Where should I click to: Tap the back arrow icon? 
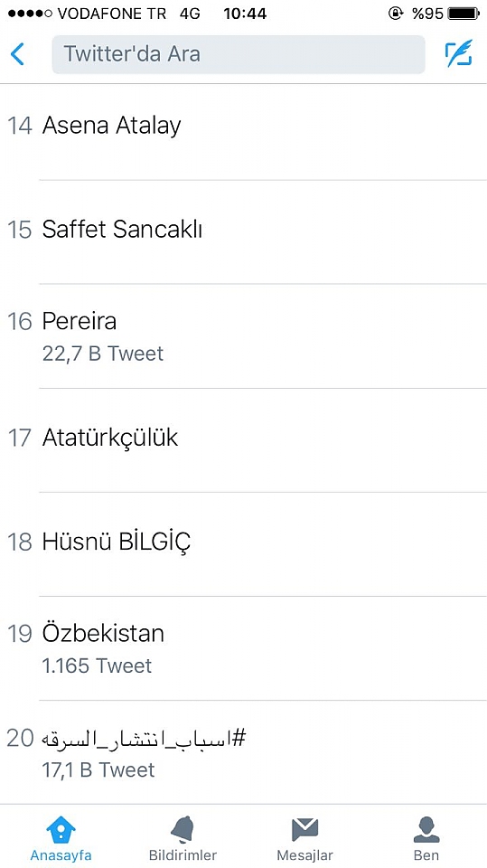(17, 54)
